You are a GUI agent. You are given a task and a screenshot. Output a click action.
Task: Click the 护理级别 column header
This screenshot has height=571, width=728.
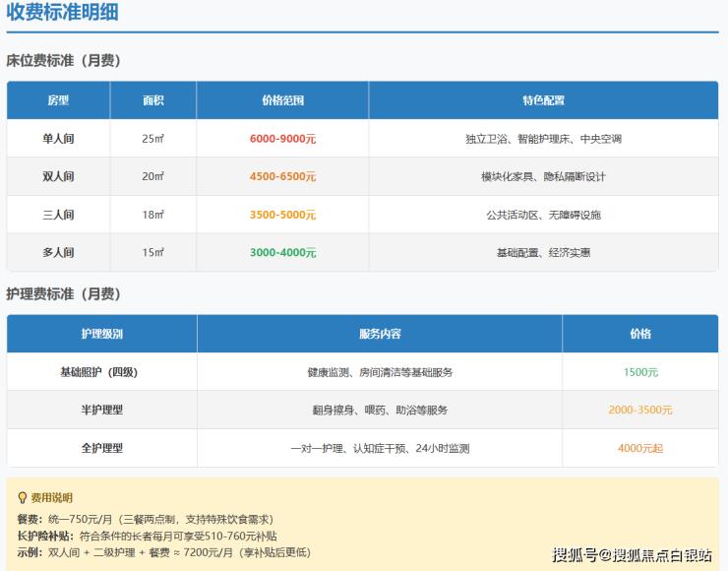(101, 334)
